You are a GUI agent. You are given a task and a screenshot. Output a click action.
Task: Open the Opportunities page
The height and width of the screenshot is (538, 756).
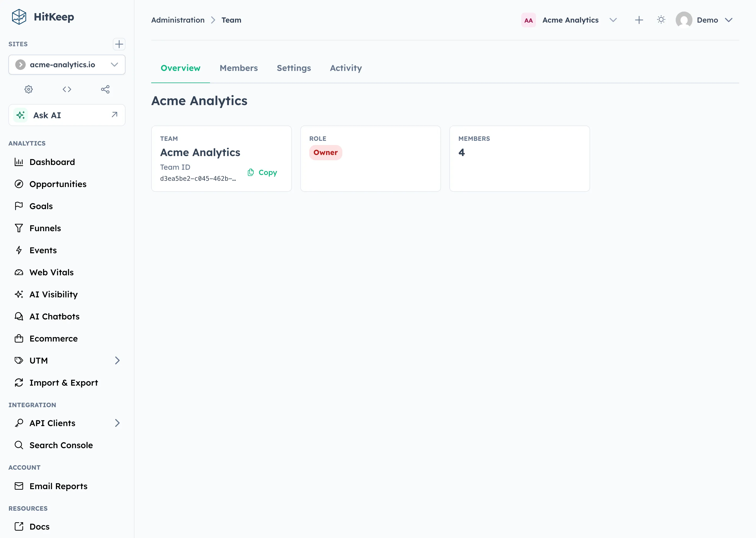(x=67, y=184)
